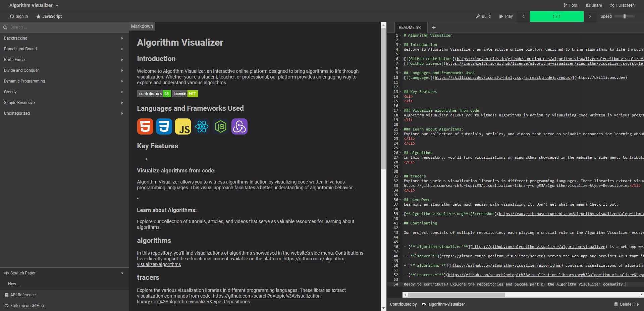Expand the Branch and Bound category
Image resolution: width=644 pixels, height=311 pixels.
(x=64, y=49)
